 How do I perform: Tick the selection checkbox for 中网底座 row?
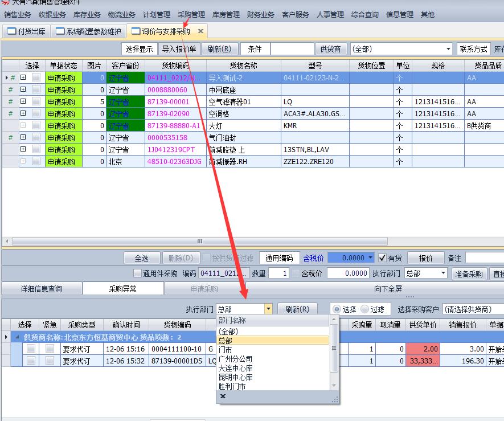(x=36, y=89)
